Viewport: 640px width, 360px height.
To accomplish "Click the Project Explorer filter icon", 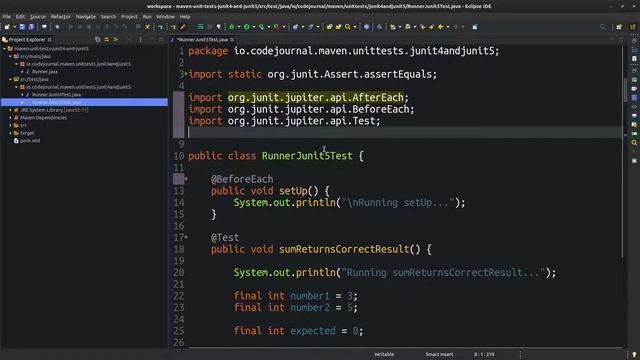I will tap(116, 40).
